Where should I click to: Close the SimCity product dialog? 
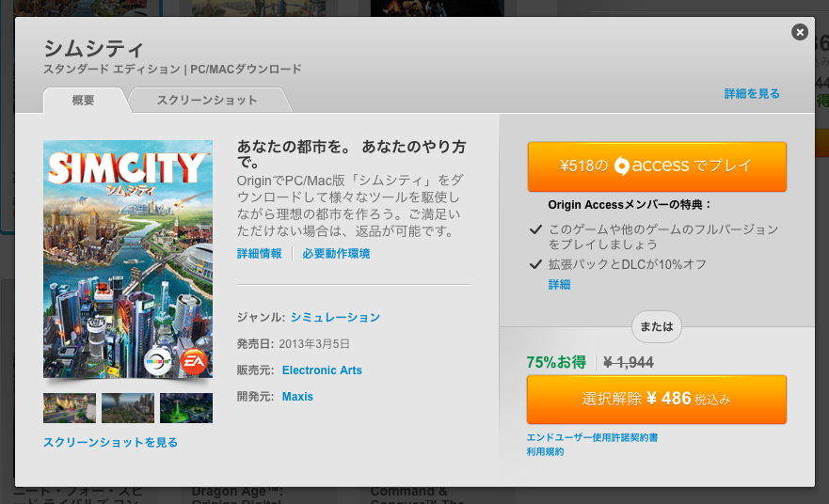pos(800,32)
